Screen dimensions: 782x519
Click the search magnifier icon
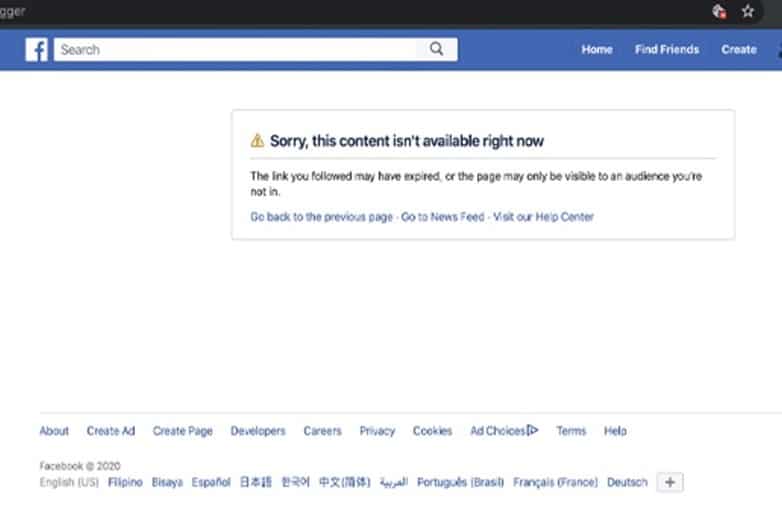[x=436, y=49]
